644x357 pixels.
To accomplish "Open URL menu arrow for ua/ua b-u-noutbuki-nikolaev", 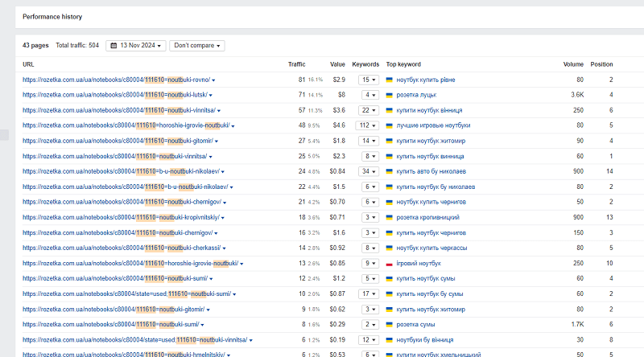I will (232, 187).
